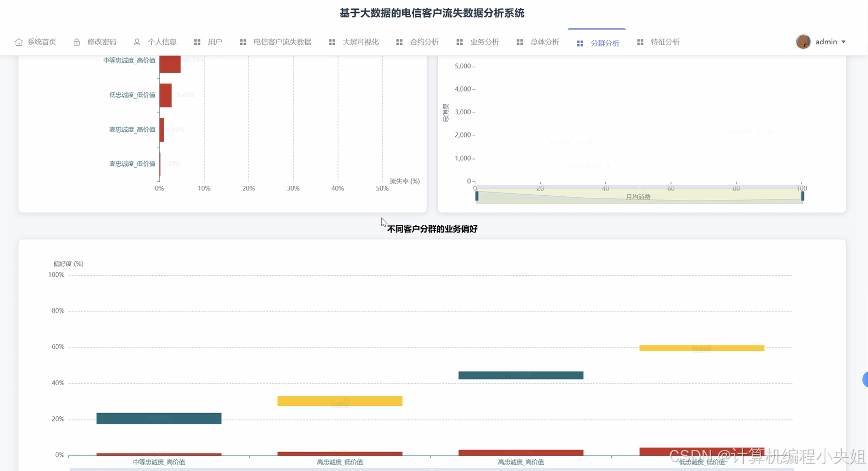The width and height of the screenshot is (868, 471).
Task: Click right handle of 月均消费 zoom slider
Action: (803, 196)
